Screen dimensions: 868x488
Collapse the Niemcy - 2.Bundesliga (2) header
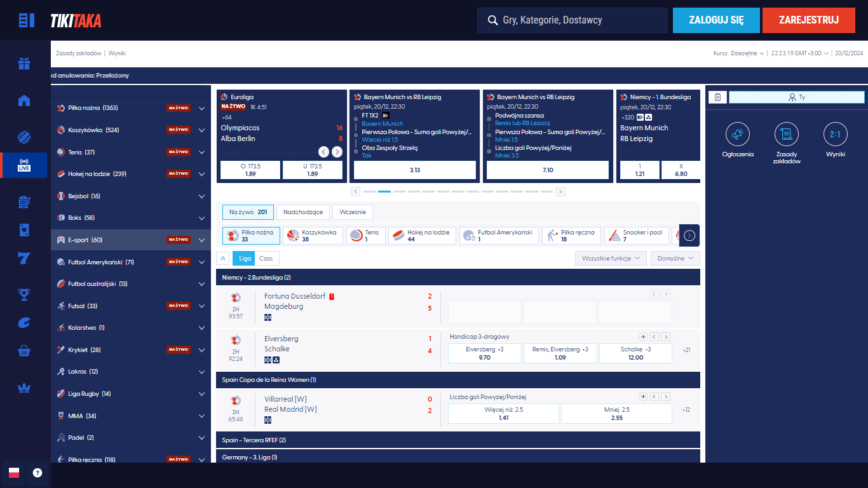click(x=458, y=277)
